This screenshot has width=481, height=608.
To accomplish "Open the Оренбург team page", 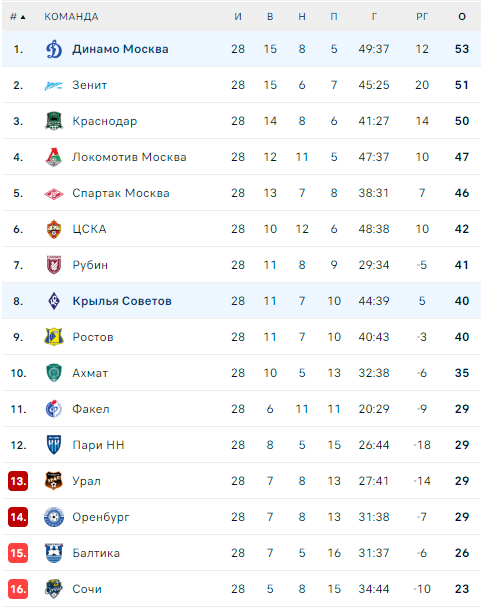I will pos(101,517).
